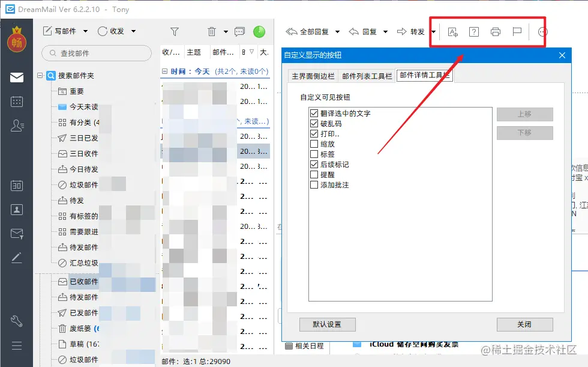Click the 下移 button

pyautogui.click(x=524, y=133)
